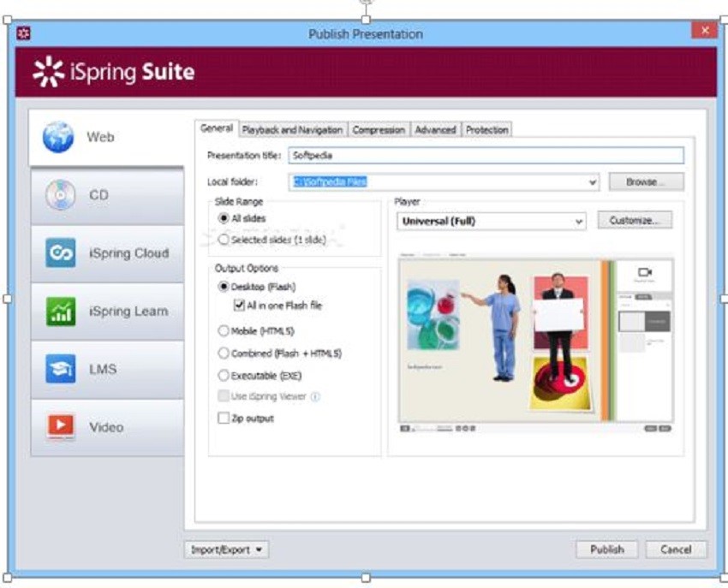Click info icon beside Use iSpring Viewer
Viewport: 728px width, 588px height.
tap(315, 396)
